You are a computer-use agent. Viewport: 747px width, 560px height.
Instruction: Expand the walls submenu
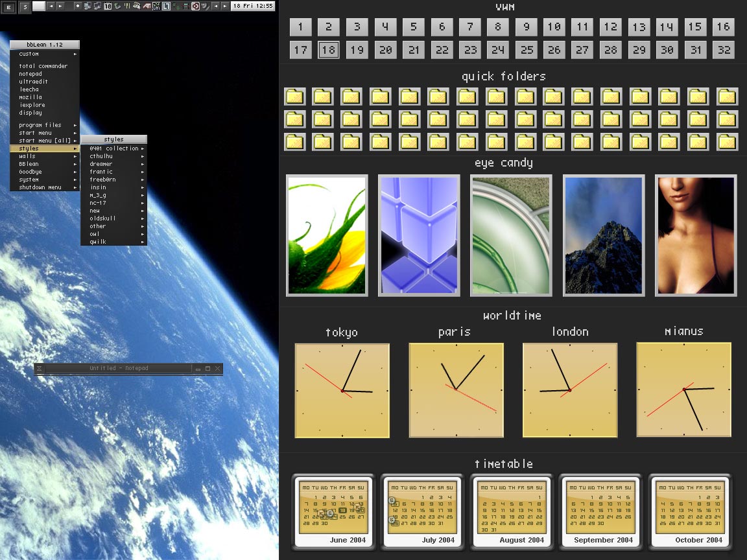(x=45, y=156)
